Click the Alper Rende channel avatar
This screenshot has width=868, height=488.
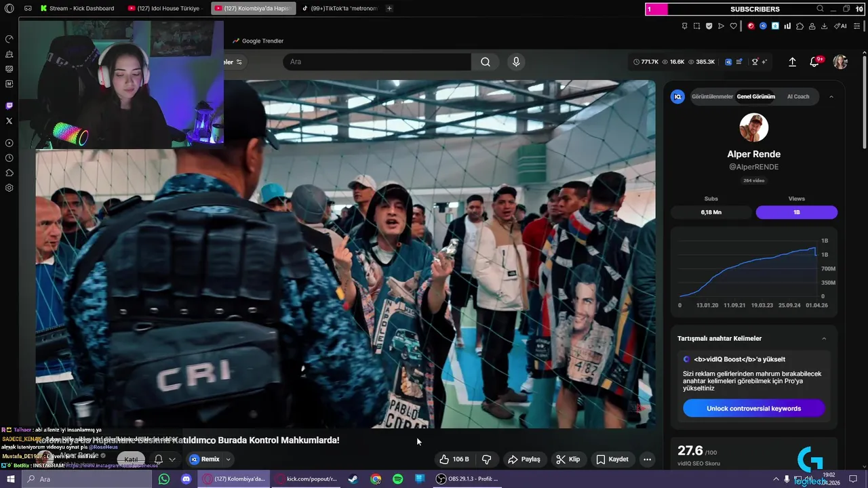click(753, 127)
